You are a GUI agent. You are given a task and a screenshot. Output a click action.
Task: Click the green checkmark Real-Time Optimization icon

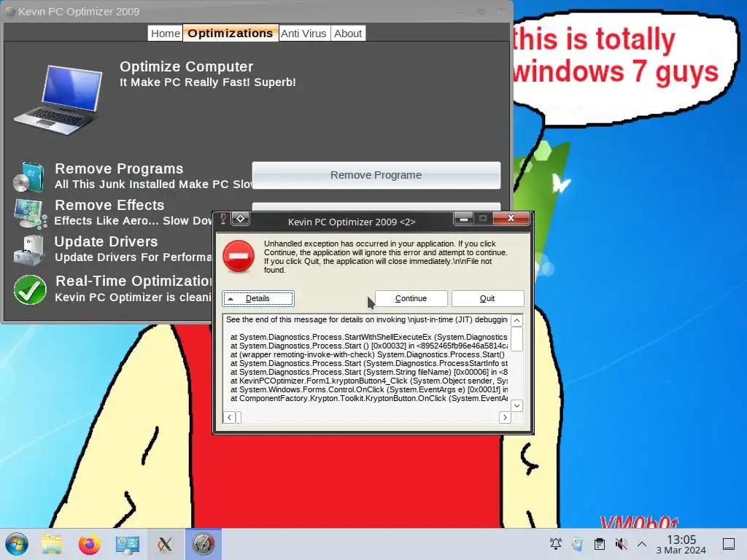click(30, 289)
